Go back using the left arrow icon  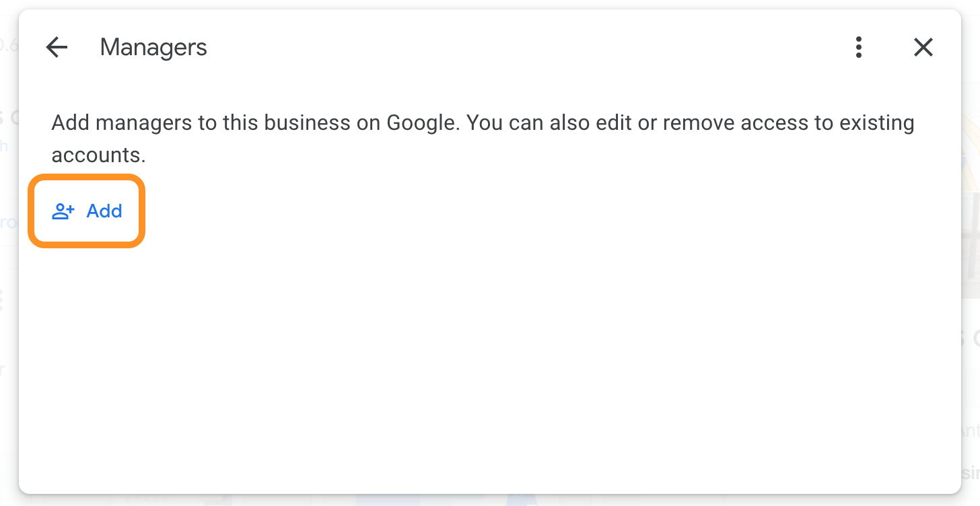click(x=57, y=47)
